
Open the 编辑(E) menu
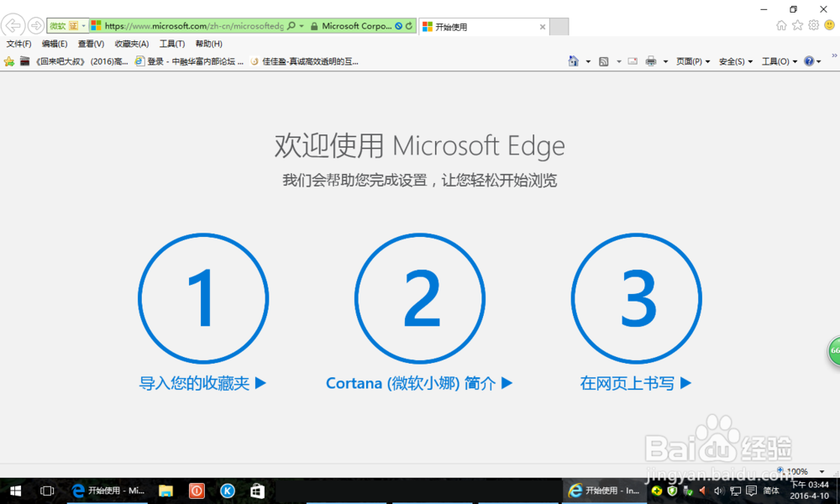pyautogui.click(x=55, y=44)
